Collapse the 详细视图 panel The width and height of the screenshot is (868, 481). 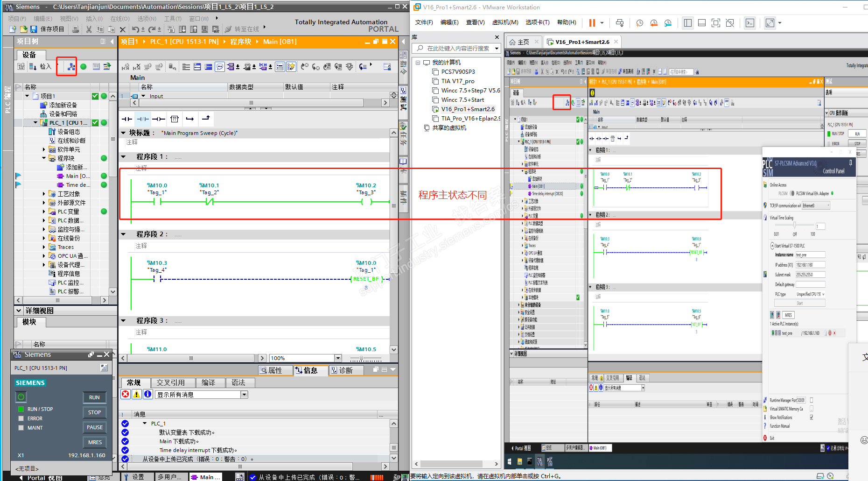click(19, 311)
